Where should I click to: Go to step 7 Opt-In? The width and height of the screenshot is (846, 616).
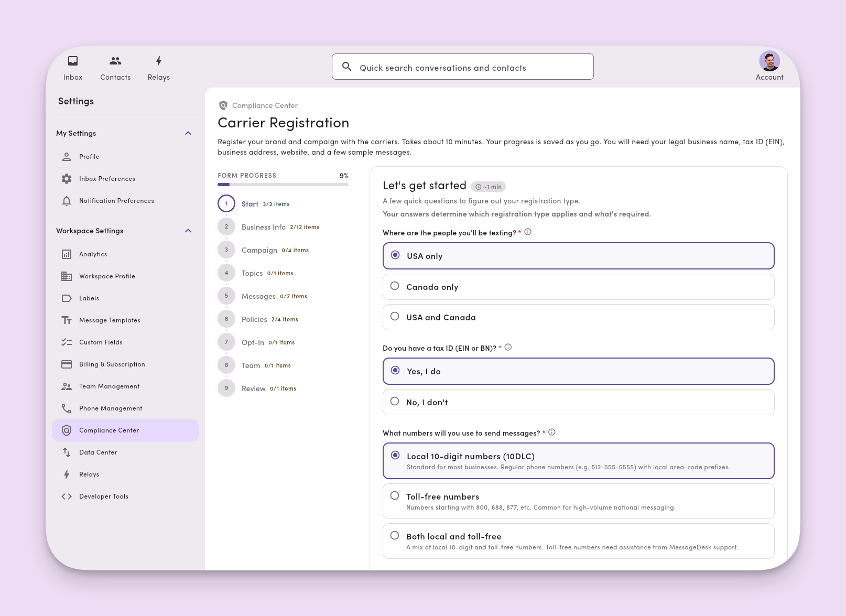(256, 342)
